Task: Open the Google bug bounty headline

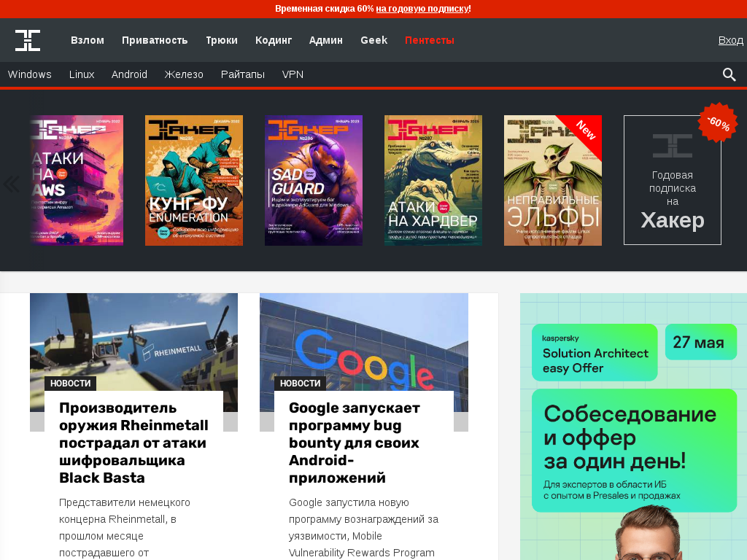Action: coord(355,443)
